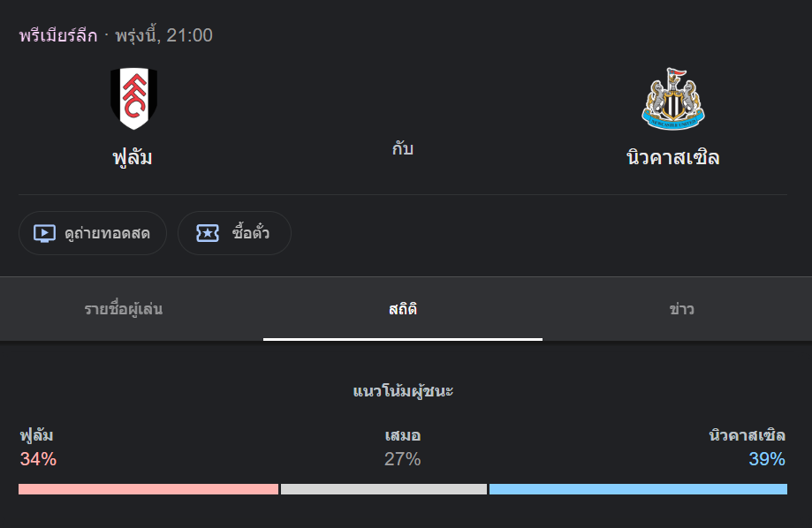
Task: Click the Newcastle United crest logo
Action: coord(672,98)
